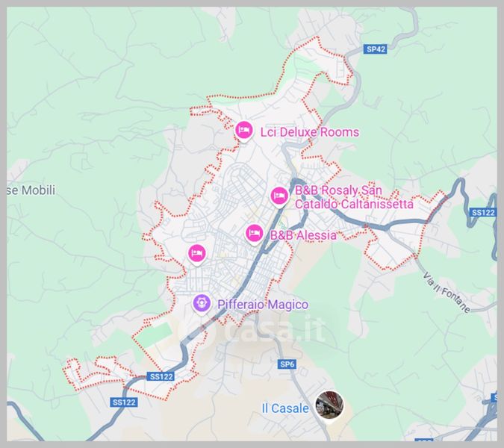Select the purple Pifferaio Magico marker
The height and width of the screenshot is (448, 504).
202,304
